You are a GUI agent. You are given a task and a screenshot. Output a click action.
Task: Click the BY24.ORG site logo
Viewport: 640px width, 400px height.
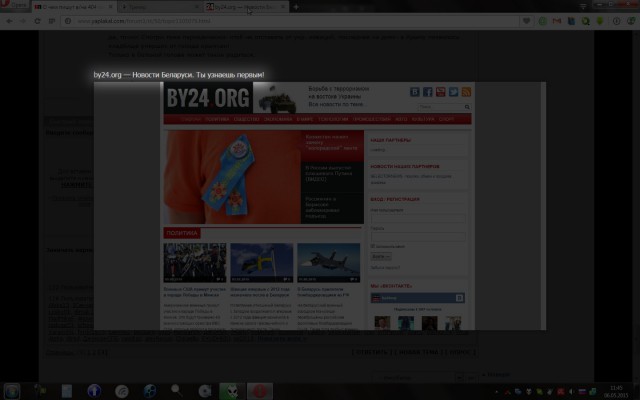click(208, 98)
